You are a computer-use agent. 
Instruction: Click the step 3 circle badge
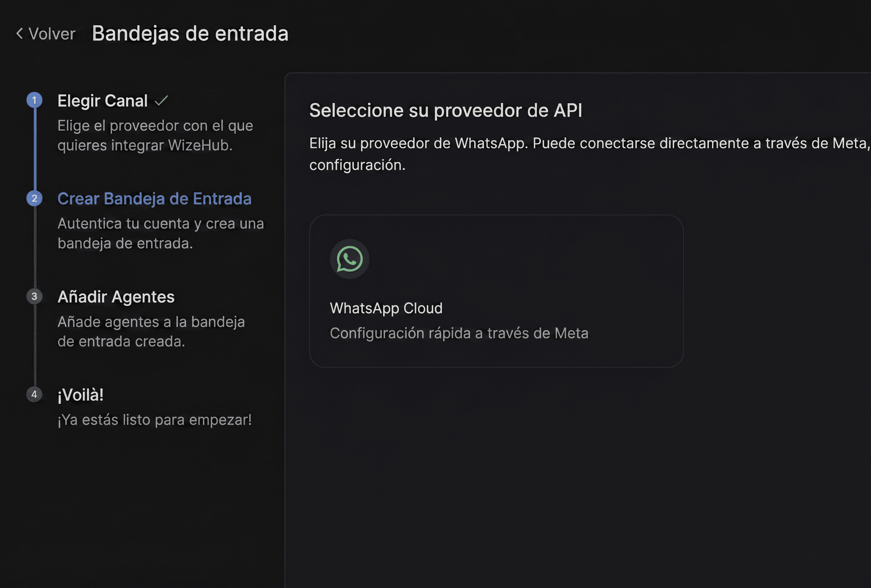coord(34,296)
